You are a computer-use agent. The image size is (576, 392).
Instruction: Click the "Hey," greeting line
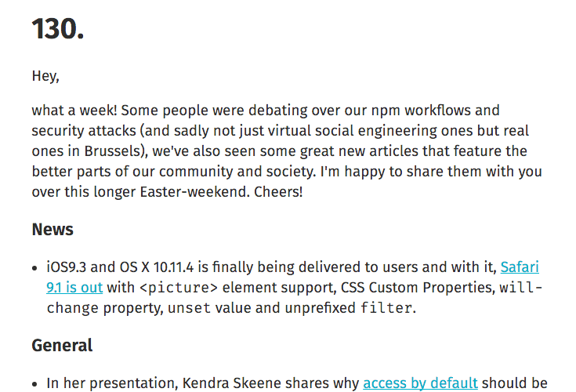pyautogui.click(x=45, y=76)
